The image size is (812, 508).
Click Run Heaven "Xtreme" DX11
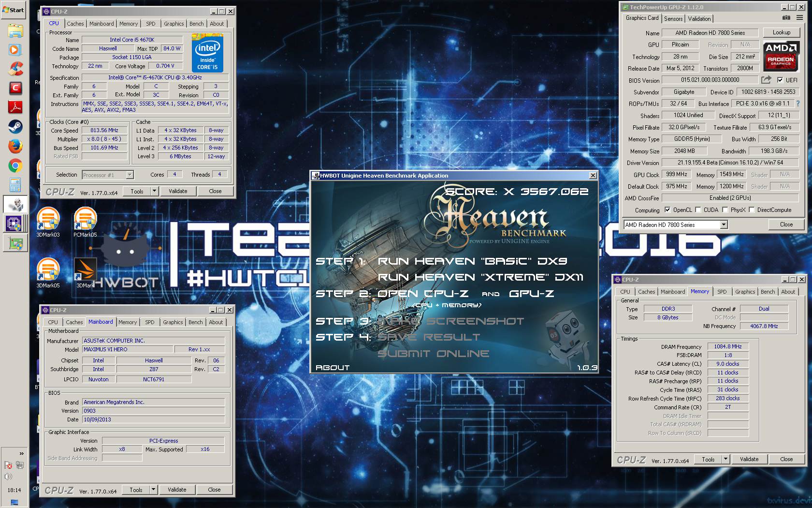[x=480, y=277]
